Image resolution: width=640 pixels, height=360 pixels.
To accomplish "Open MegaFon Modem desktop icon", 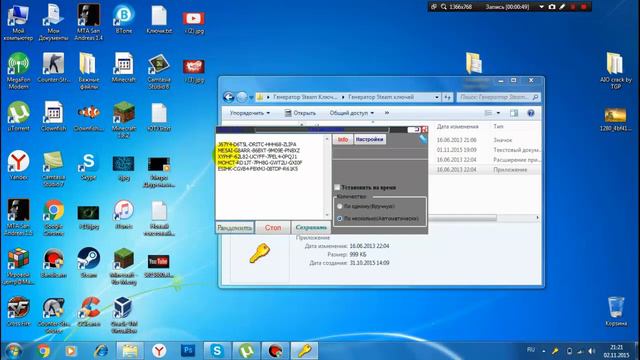I will coord(18,71).
